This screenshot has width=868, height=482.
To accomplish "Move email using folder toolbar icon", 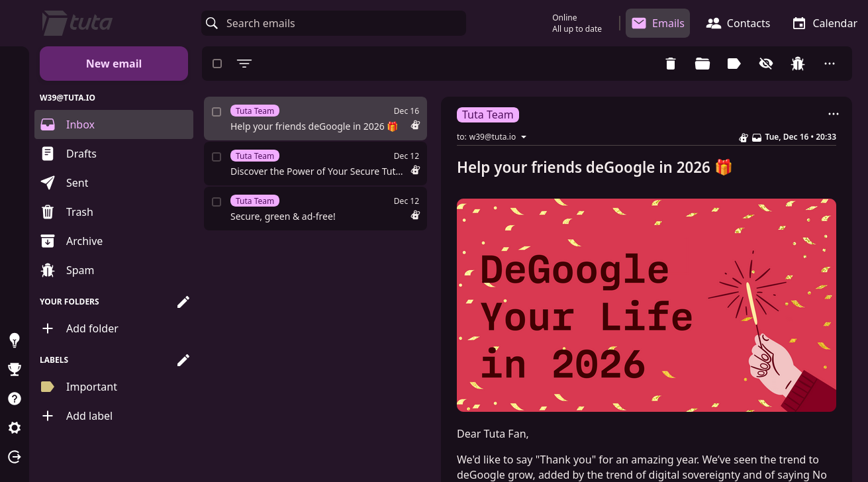I will [x=702, y=64].
